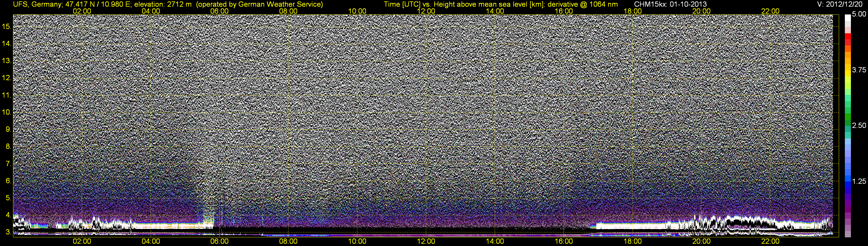This screenshot has height=246, width=868.
Task: Click height axis label 4 km
Action: coord(8,215)
